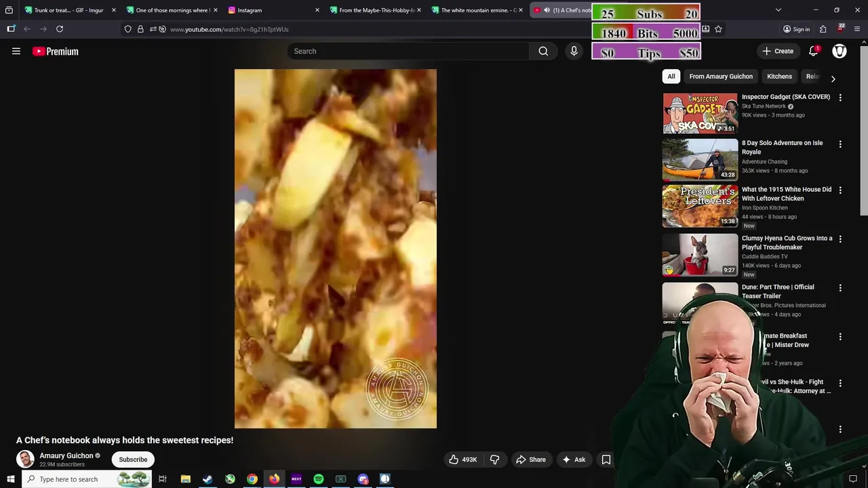868x488 pixels.
Task: Open options for 1915 White House video
Action: click(x=840, y=190)
